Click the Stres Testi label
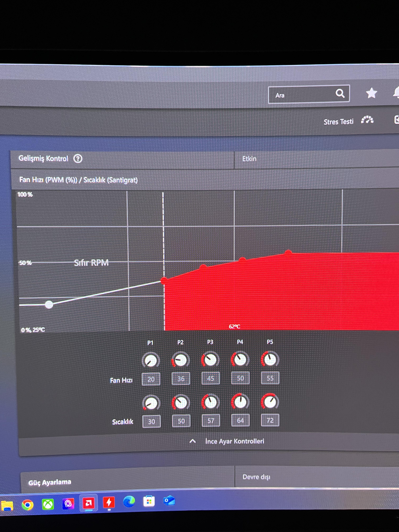This screenshot has height=532, width=399. (338, 122)
